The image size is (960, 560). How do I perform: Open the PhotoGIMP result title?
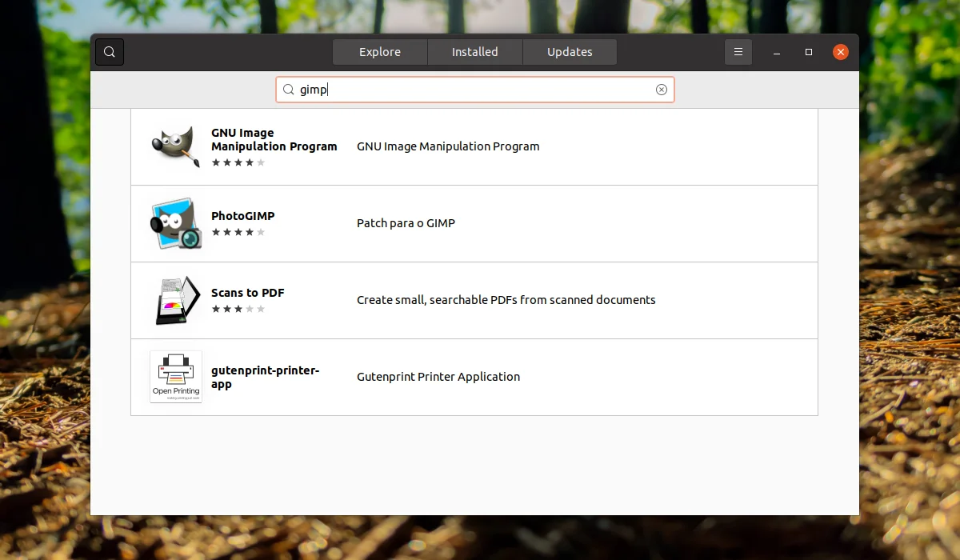pos(242,216)
